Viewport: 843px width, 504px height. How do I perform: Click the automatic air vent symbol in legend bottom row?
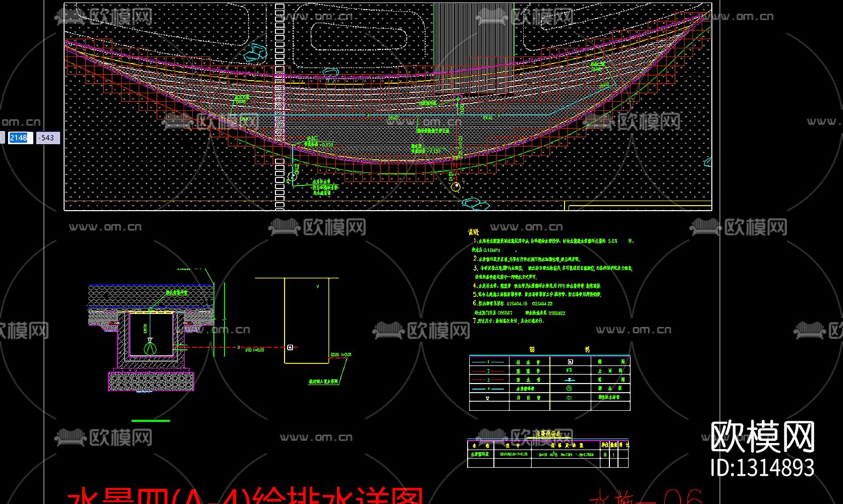point(569,398)
